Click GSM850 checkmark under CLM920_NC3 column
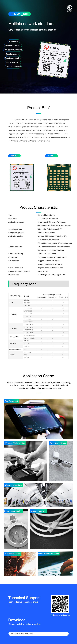The width and height of the screenshot is (77, 644). click(x=42, y=300)
